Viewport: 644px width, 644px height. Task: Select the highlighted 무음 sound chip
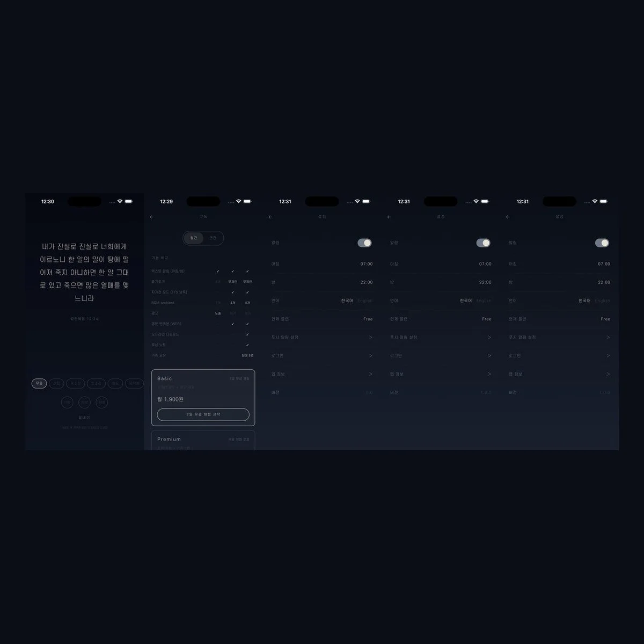coord(39,383)
